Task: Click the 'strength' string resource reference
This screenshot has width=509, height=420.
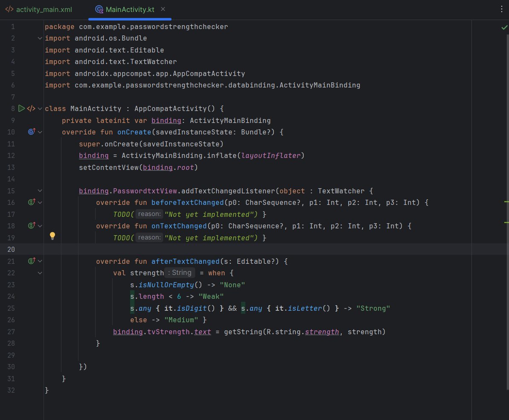Action: point(322,332)
